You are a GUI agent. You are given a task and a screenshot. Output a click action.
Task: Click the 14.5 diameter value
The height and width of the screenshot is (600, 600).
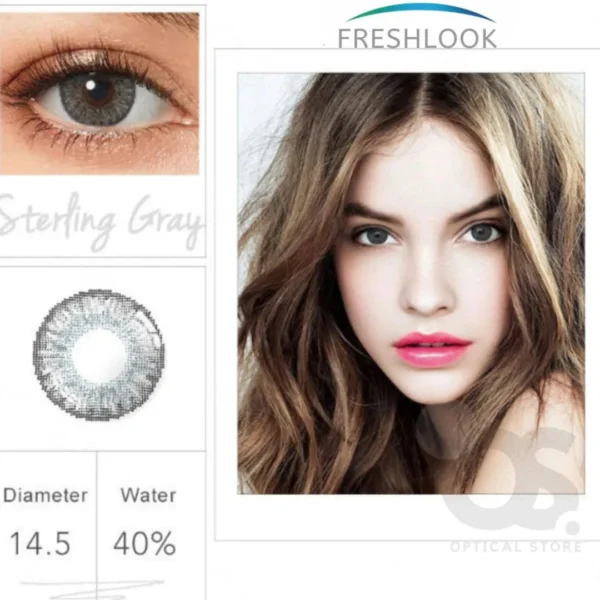[x=40, y=543]
